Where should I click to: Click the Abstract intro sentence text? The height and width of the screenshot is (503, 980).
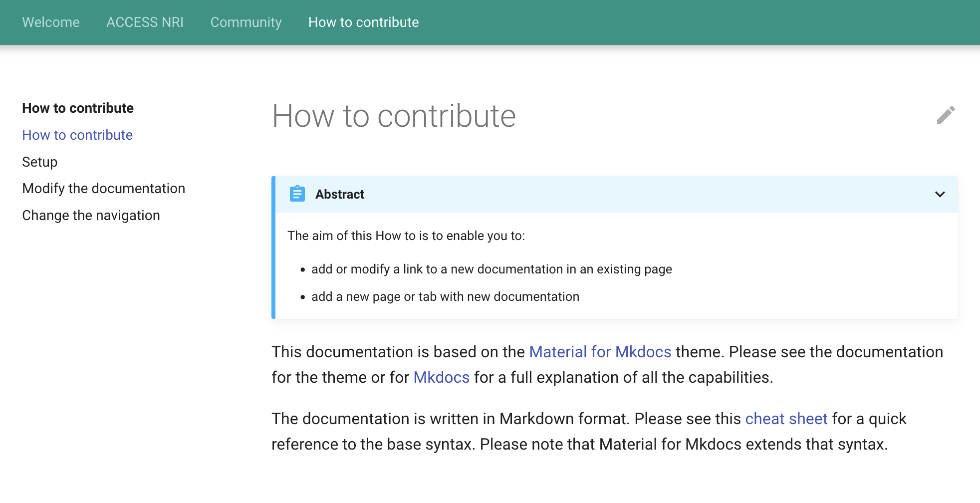406,236
